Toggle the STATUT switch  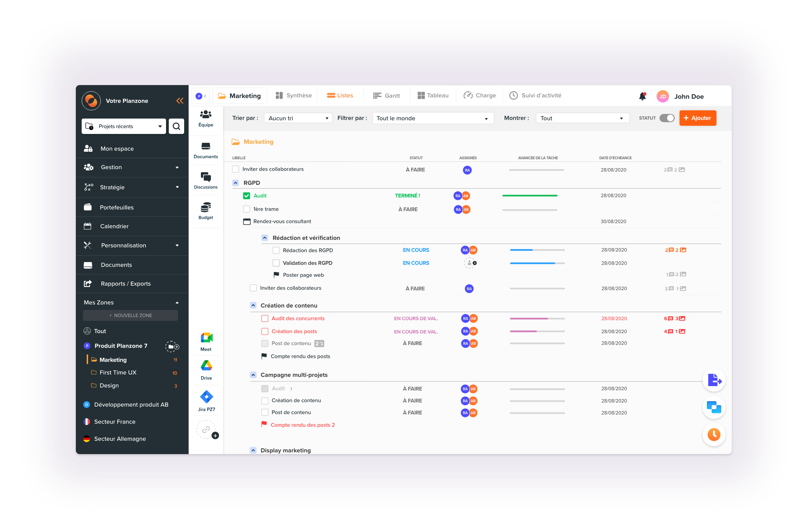click(x=667, y=118)
